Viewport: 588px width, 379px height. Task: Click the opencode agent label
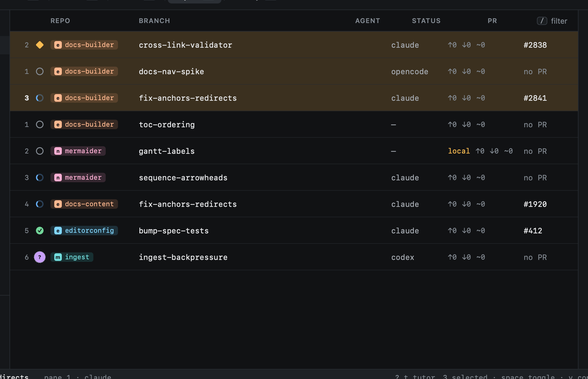[x=410, y=71]
